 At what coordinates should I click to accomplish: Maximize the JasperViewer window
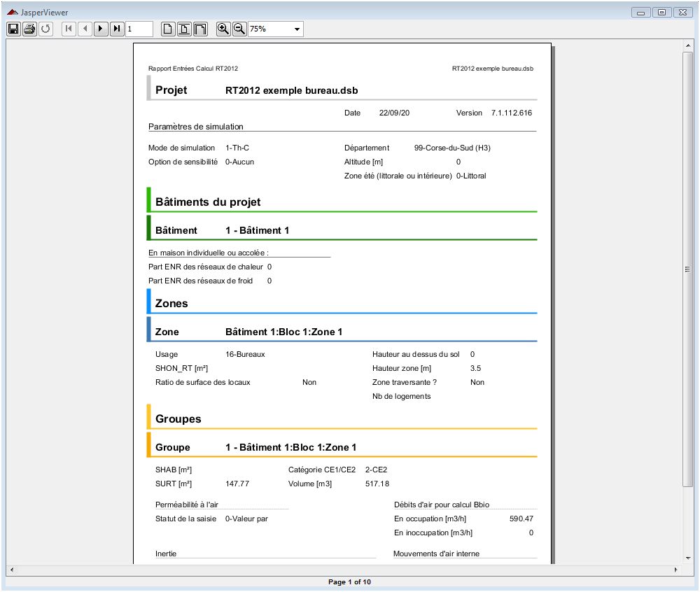pos(661,12)
